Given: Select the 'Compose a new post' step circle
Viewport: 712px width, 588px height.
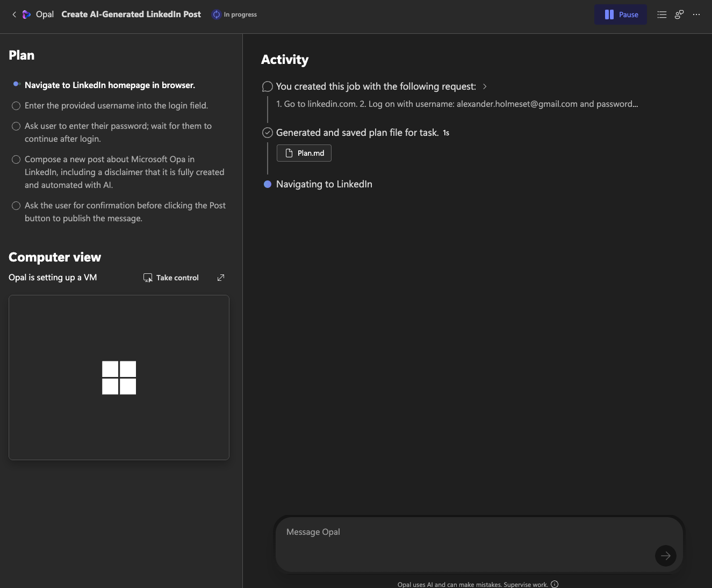Looking at the screenshot, I should pyautogui.click(x=16, y=159).
